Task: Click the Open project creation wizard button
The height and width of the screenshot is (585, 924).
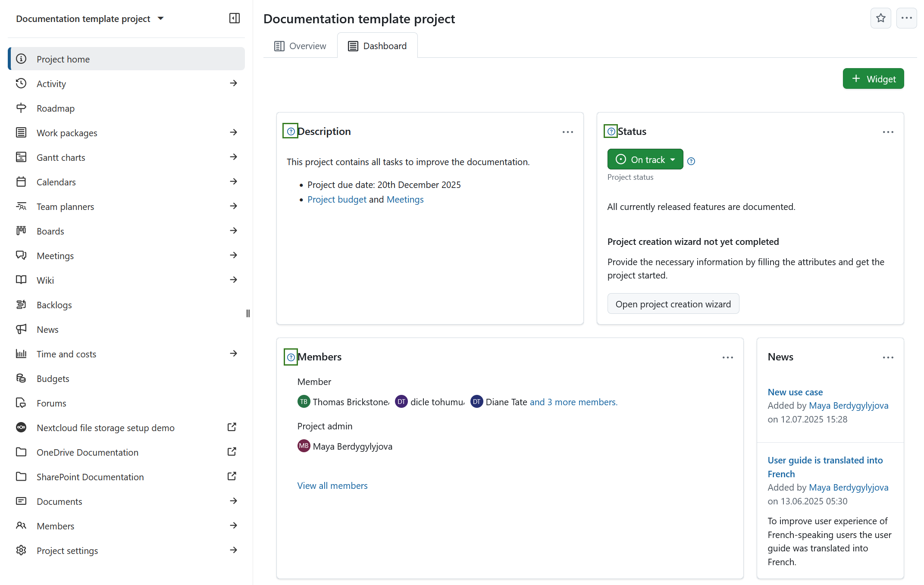Action: [x=673, y=303]
